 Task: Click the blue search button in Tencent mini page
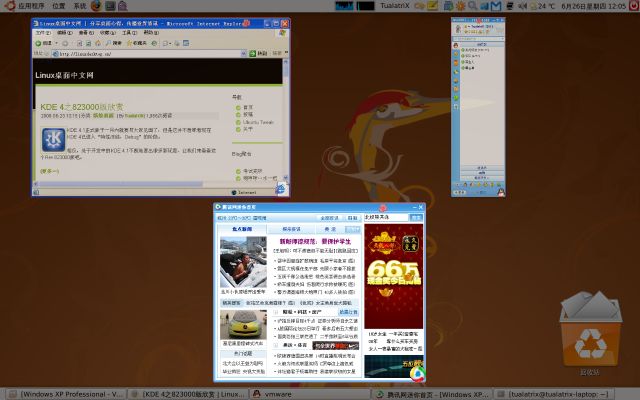[x=416, y=218]
